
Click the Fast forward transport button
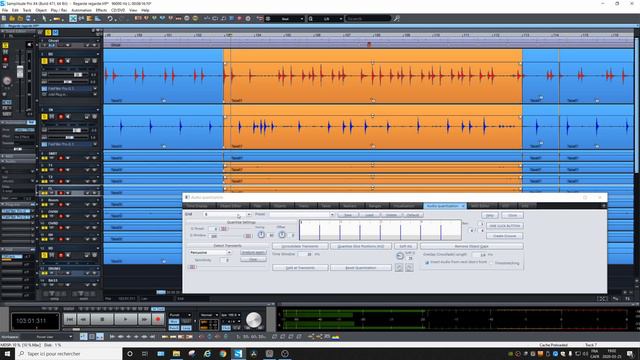pos(144,320)
